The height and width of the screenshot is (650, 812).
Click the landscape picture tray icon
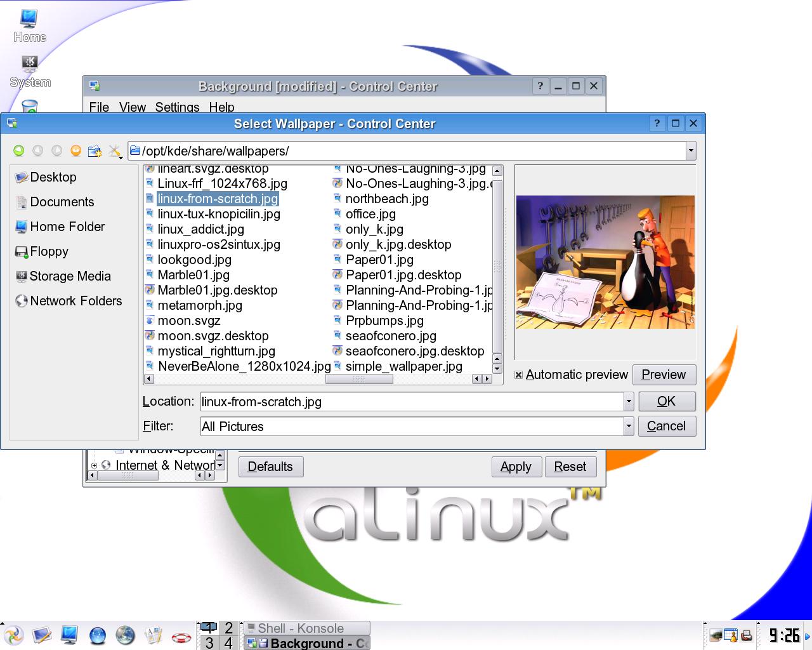(716, 635)
